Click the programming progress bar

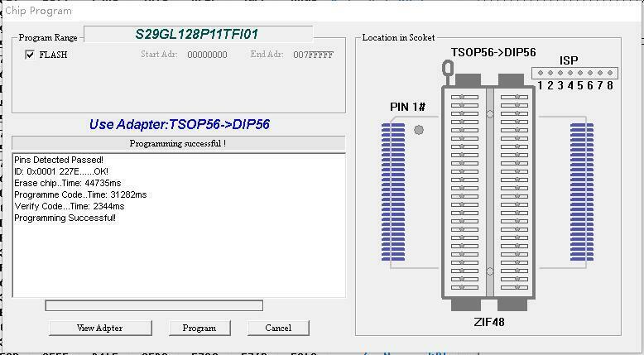click(x=154, y=306)
